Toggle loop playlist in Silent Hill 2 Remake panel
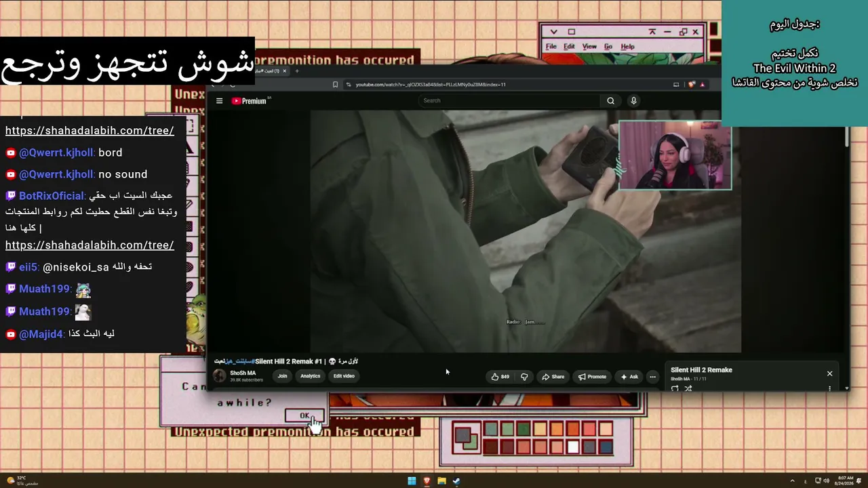The image size is (868, 488). 675,388
